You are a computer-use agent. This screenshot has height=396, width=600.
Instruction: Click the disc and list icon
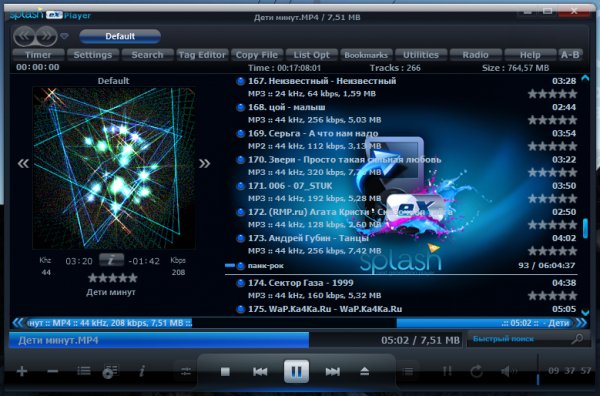coord(111,371)
